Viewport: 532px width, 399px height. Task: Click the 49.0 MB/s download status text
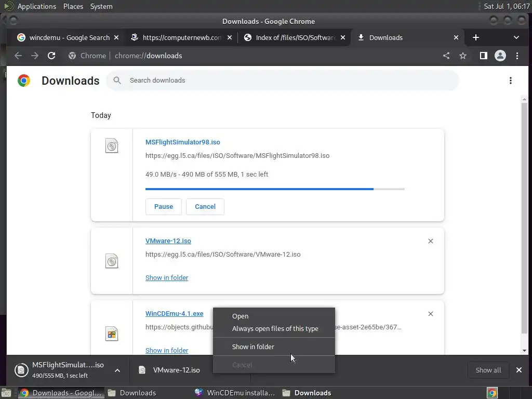(207, 175)
